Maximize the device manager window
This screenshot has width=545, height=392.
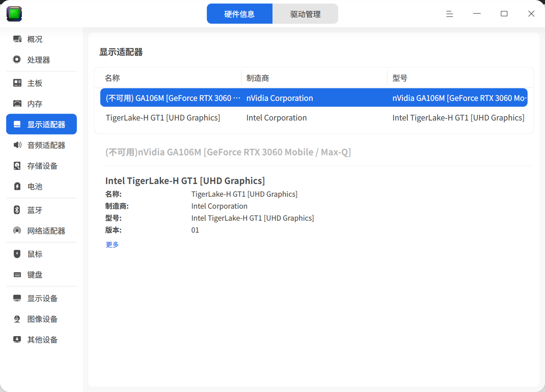pos(504,14)
